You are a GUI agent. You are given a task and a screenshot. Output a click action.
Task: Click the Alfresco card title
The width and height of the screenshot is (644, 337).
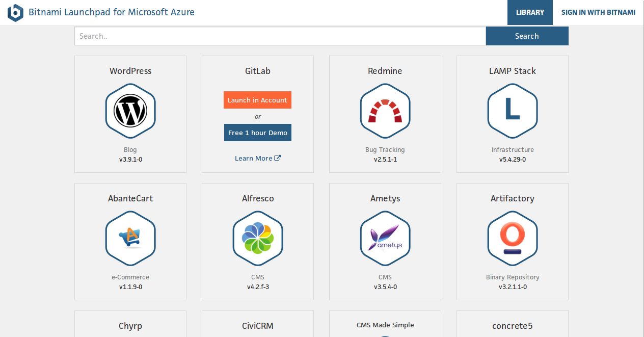coord(258,198)
